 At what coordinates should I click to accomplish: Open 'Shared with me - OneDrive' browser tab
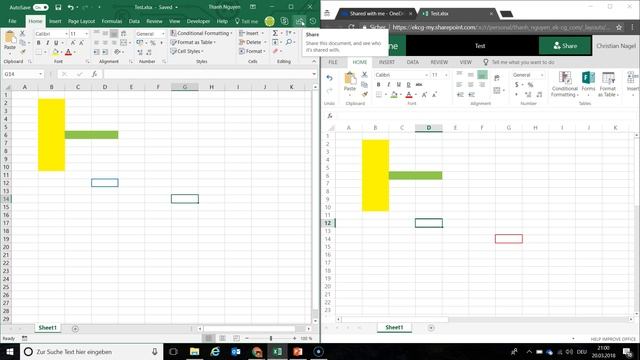point(375,13)
